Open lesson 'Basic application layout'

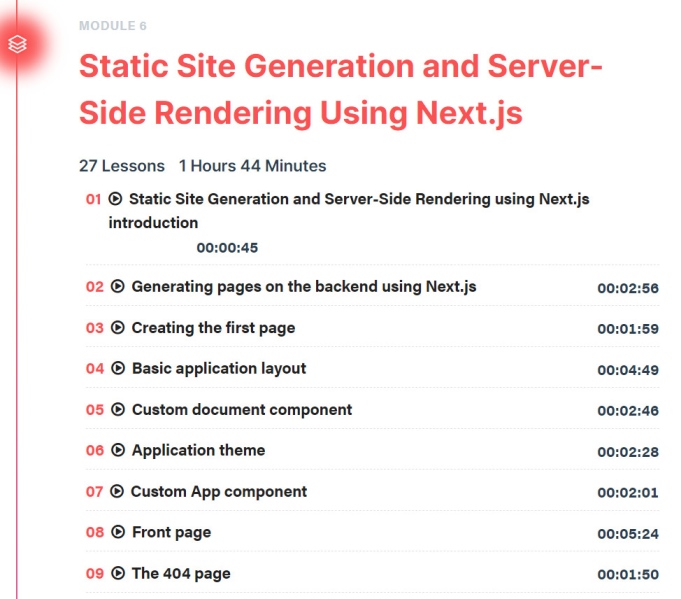pyautogui.click(x=219, y=368)
